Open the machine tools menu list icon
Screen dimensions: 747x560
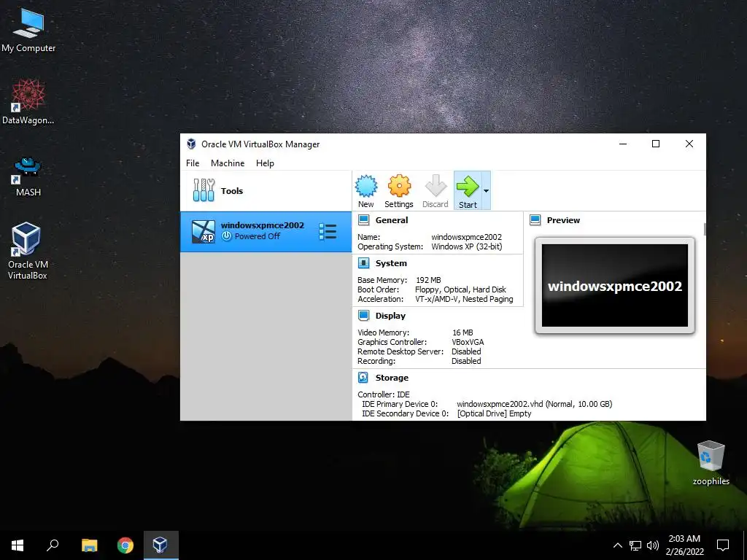pos(328,231)
